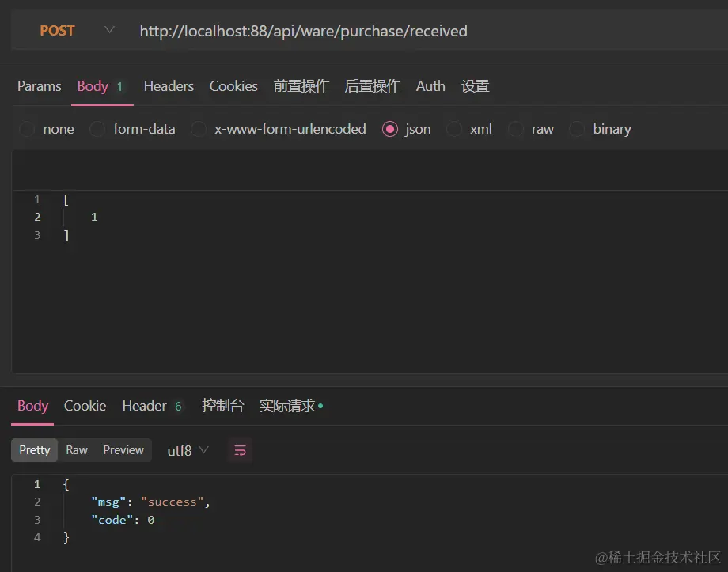This screenshot has height=572, width=728.
Task: Click the "code" key in response
Action: point(112,520)
